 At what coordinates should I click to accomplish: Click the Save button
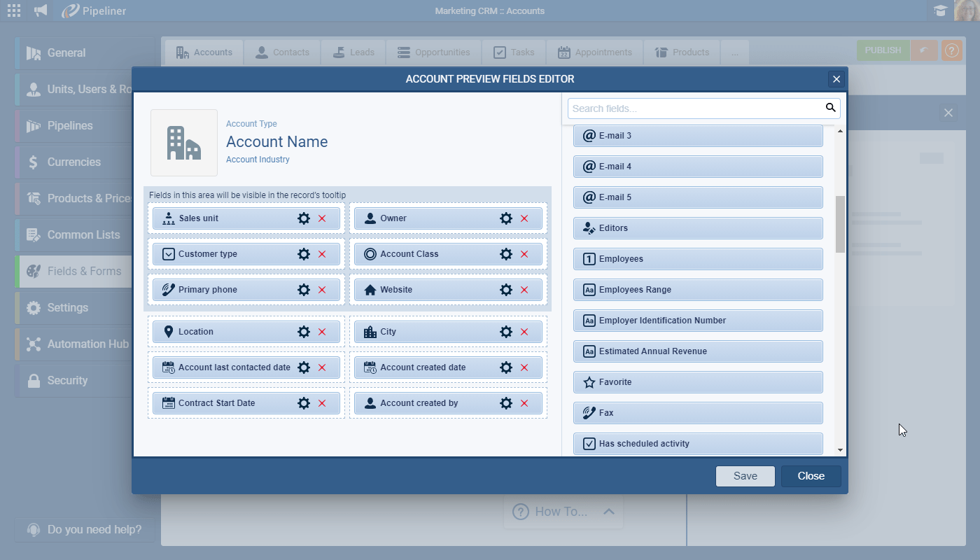[x=745, y=476]
